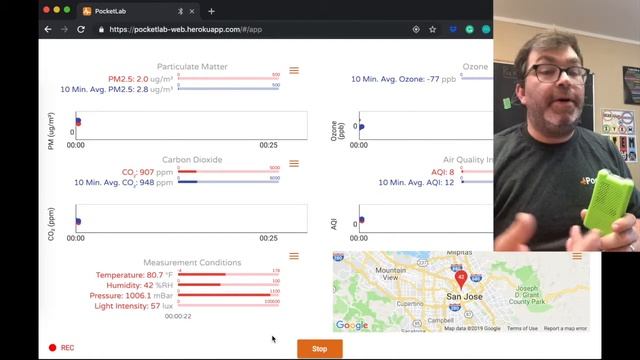
Task: Click the Joseph D. Grant County Park label
Action: coord(527,295)
